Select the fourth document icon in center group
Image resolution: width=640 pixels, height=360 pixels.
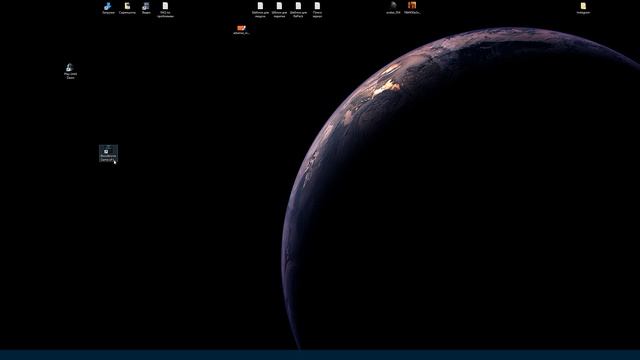tap(317, 10)
